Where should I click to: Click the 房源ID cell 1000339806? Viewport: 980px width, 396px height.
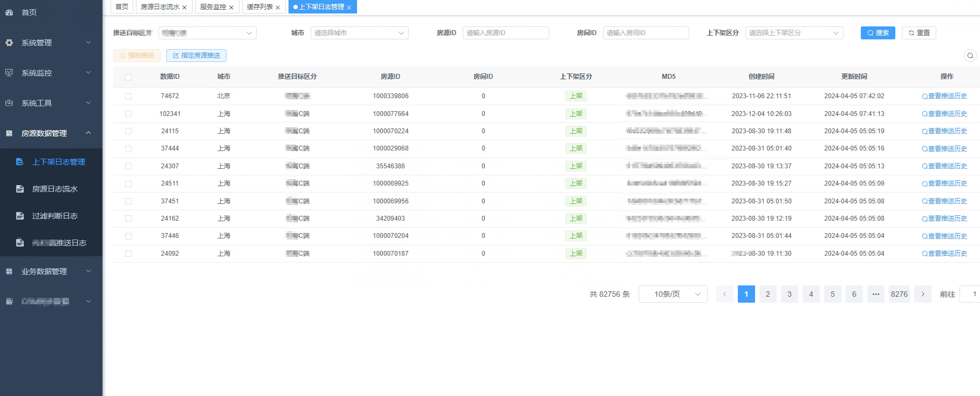pyautogui.click(x=390, y=96)
